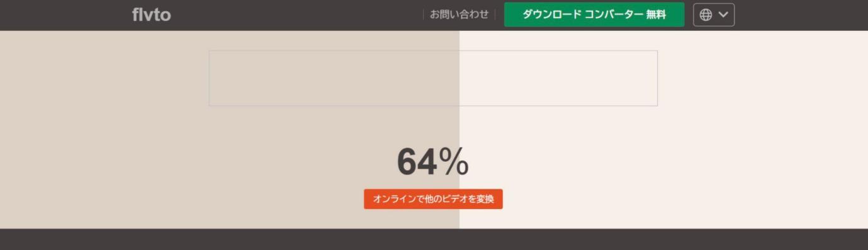Show language options next to globe

coord(723,15)
